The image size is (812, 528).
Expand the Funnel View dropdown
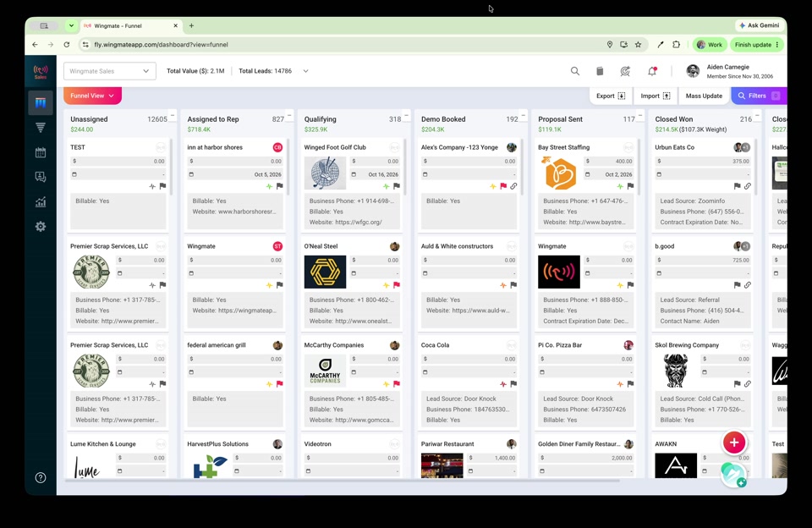coord(92,96)
